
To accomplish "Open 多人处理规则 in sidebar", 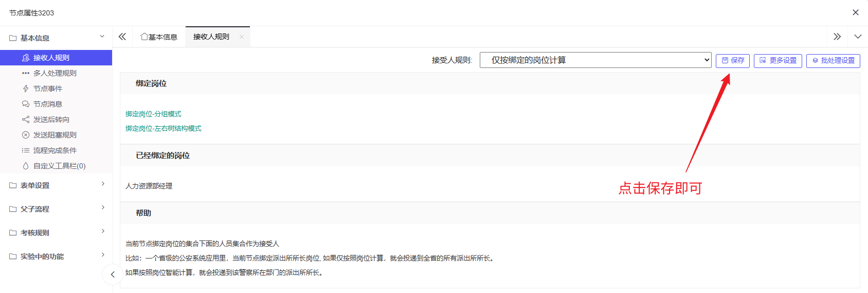I will [55, 73].
